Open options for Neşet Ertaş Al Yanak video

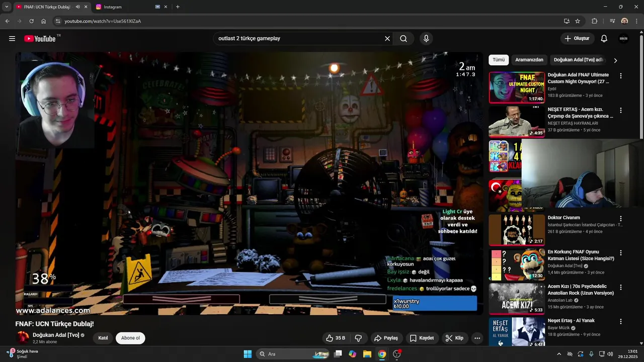point(620,322)
